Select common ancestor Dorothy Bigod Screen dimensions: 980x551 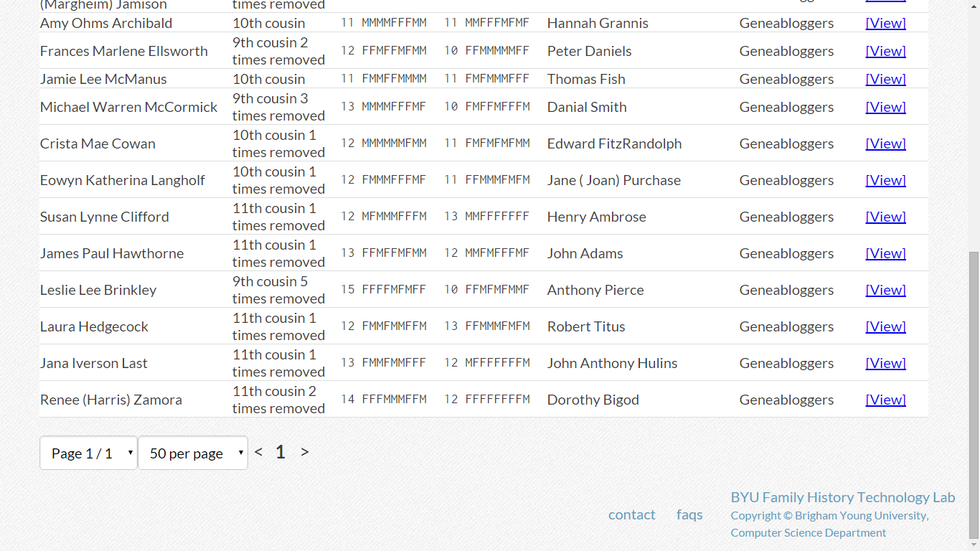point(593,399)
